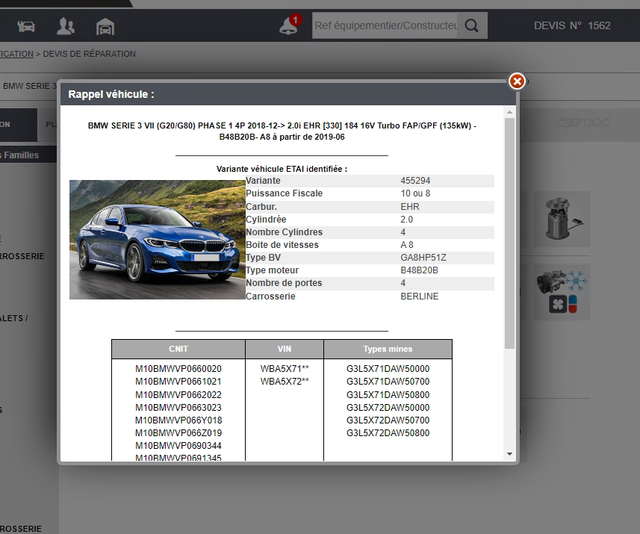Select CNIT code M10BMWVP0660020
The height and width of the screenshot is (534, 640).
178,369
